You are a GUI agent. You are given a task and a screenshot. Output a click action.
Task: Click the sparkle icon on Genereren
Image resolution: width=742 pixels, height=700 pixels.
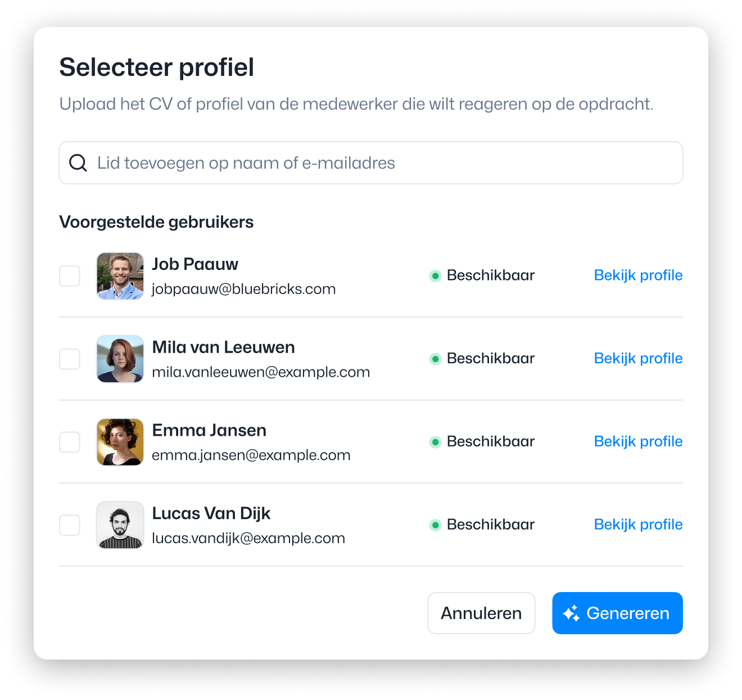tap(571, 613)
